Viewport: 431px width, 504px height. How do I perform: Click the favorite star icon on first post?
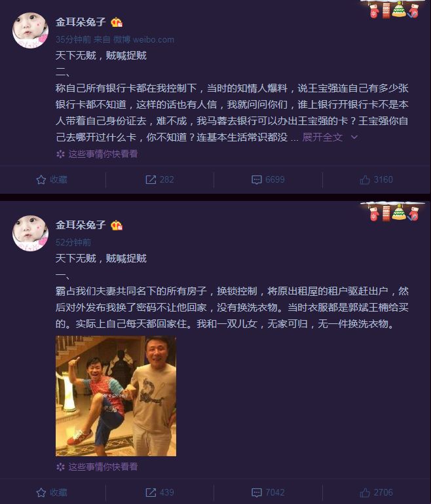41,180
